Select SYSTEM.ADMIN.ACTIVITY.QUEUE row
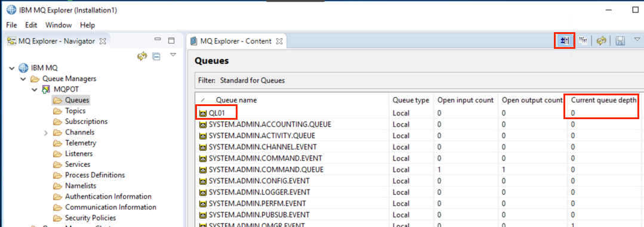 pyautogui.click(x=420, y=136)
